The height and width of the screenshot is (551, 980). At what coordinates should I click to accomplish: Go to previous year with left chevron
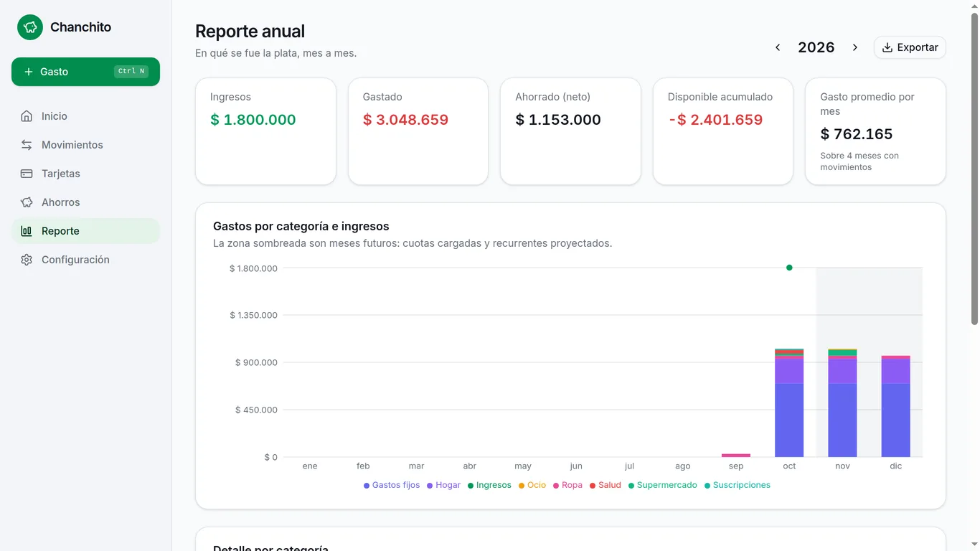click(x=778, y=47)
